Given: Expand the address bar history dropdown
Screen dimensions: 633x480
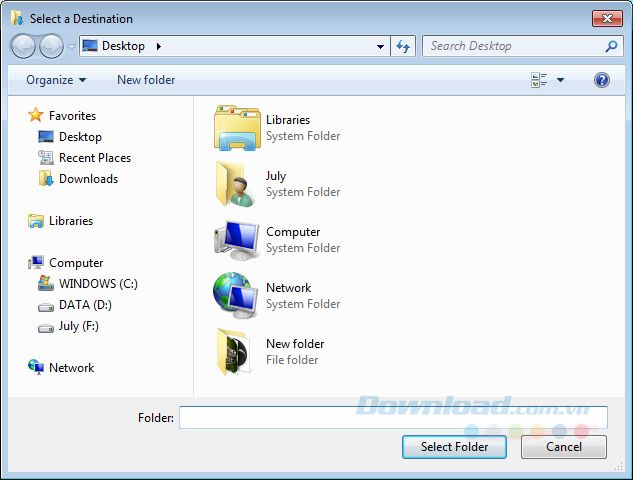Looking at the screenshot, I should (380, 46).
